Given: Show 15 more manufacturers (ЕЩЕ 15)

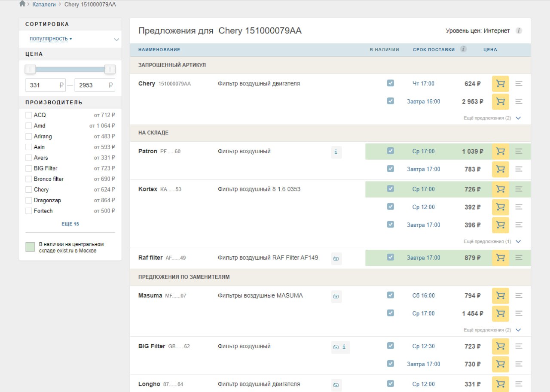Looking at the screenshot, I should 70,224.
